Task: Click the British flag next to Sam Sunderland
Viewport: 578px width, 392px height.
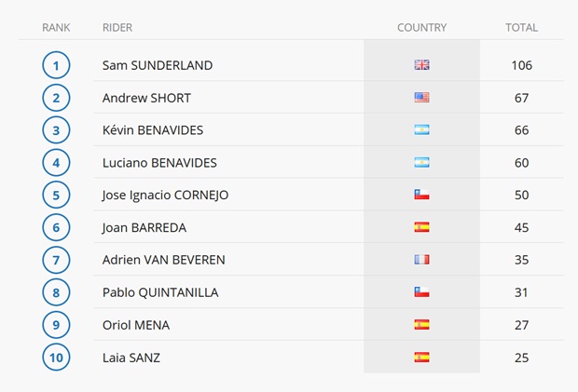Action: 421,65
